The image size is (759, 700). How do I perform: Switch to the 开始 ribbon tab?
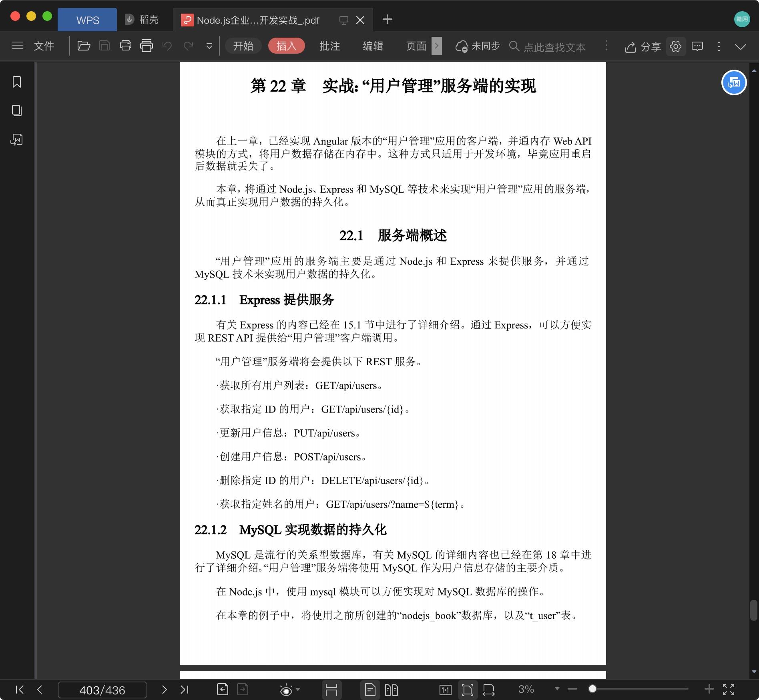243,46
